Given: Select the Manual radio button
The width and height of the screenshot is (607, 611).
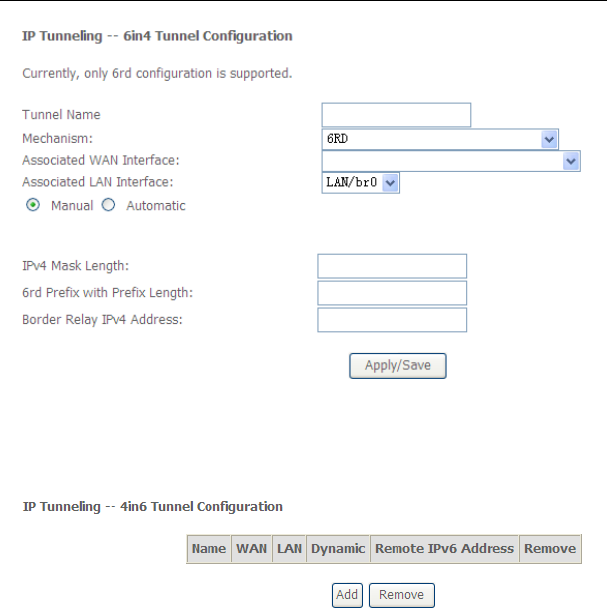Looking at the screenshot, I should click(x=34, y=205).
